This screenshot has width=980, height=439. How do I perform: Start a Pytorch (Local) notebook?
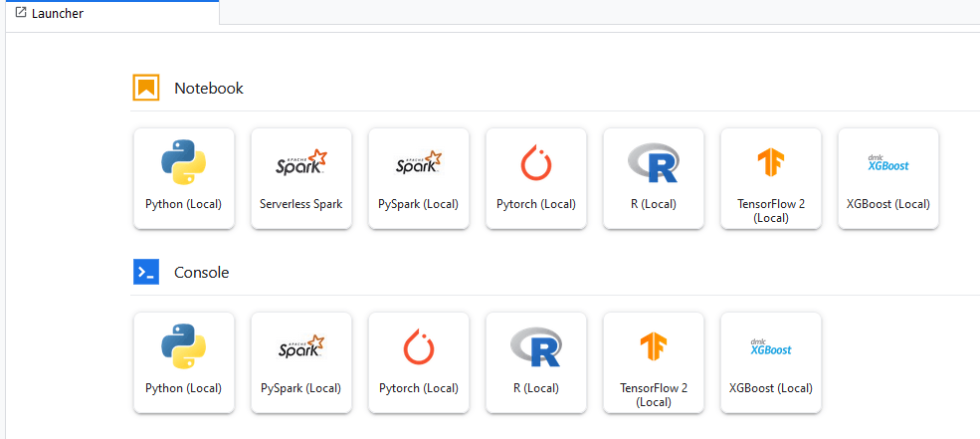click(x=536, y=178)
